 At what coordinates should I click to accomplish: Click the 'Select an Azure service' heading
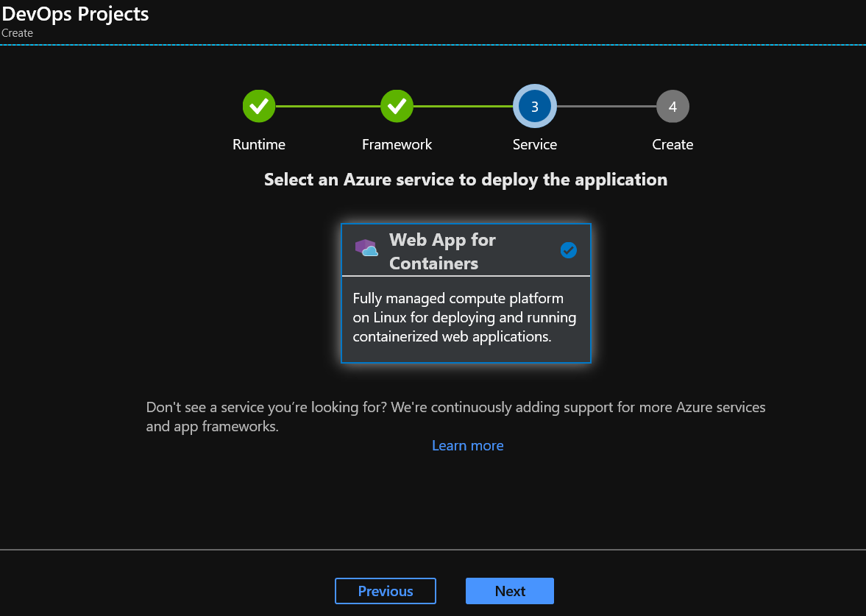tap(466, 180)
